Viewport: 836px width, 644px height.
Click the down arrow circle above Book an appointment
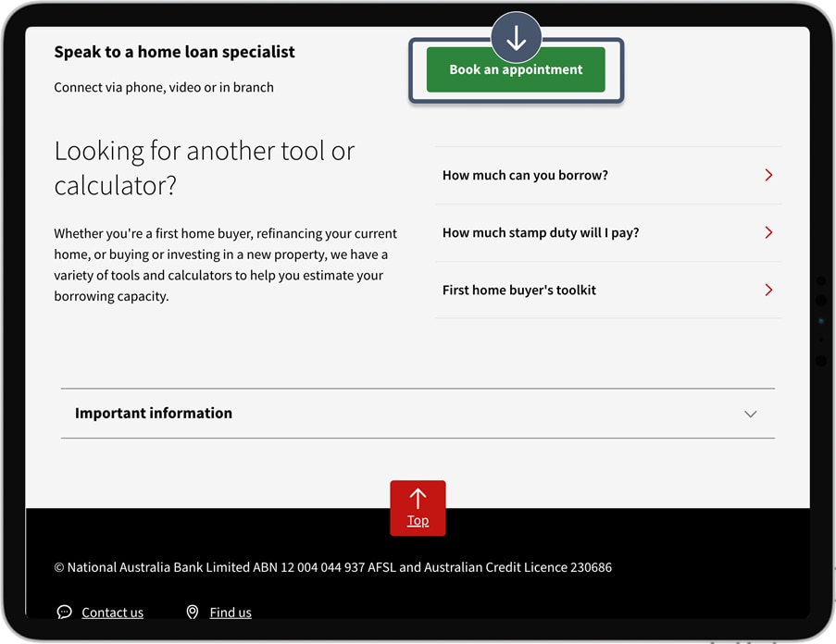click(516, 38)
